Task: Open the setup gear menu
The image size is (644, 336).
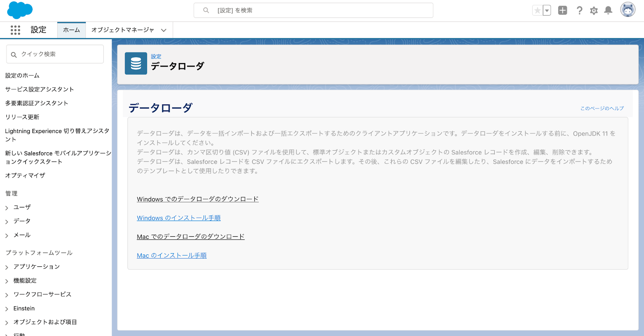Action: (x=594, y=11)
